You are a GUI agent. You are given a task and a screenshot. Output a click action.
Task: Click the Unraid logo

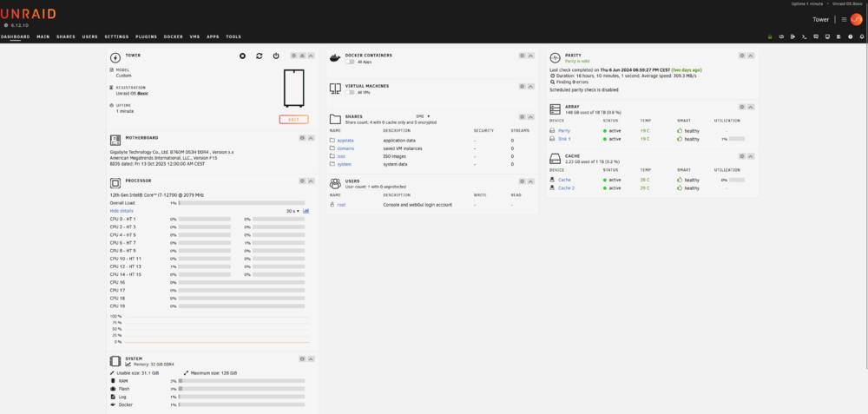28,15
